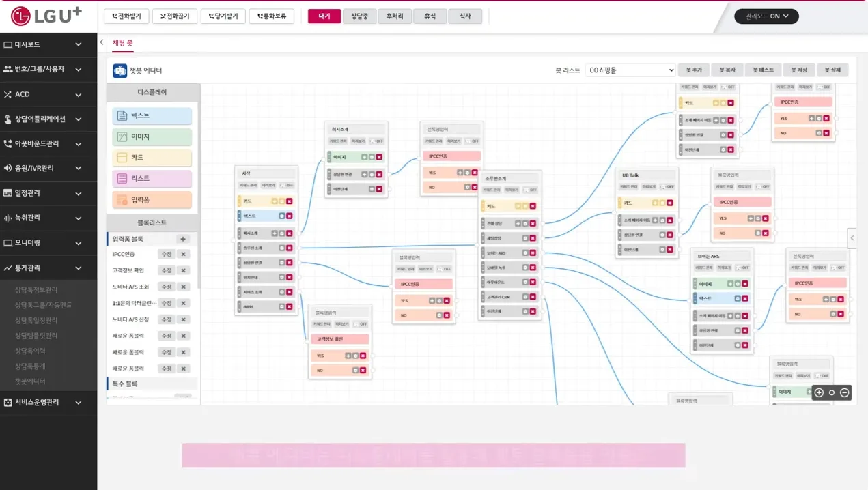Screen dimensions: 868x490
Task: Click the 통화보류 button
Action: pyautogui.click(x=272, y=16)
